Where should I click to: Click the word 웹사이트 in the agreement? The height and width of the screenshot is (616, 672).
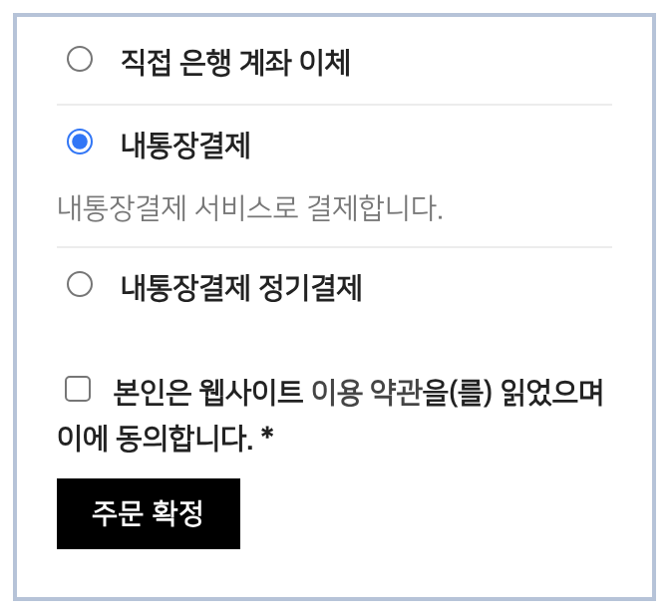point(250,393)
